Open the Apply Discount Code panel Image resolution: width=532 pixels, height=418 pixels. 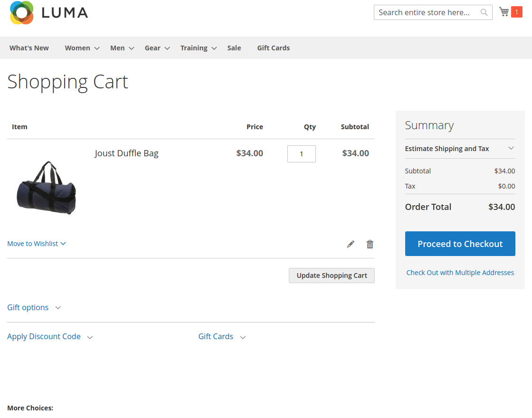click(44, 336)
